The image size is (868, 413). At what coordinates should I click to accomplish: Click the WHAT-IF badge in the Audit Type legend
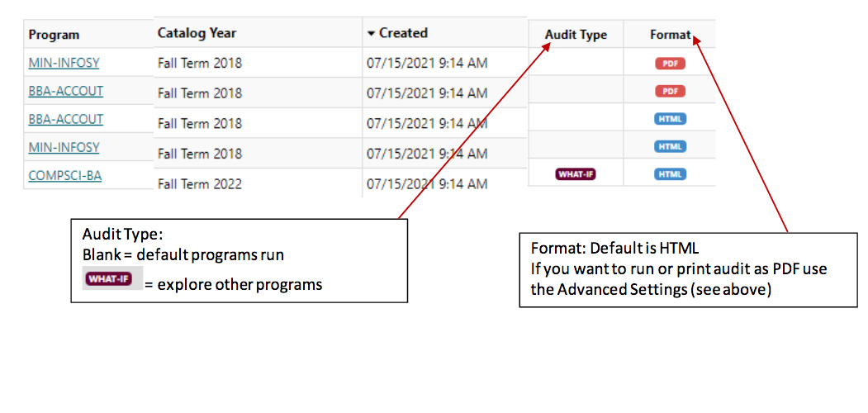click(x=107, y=278)
